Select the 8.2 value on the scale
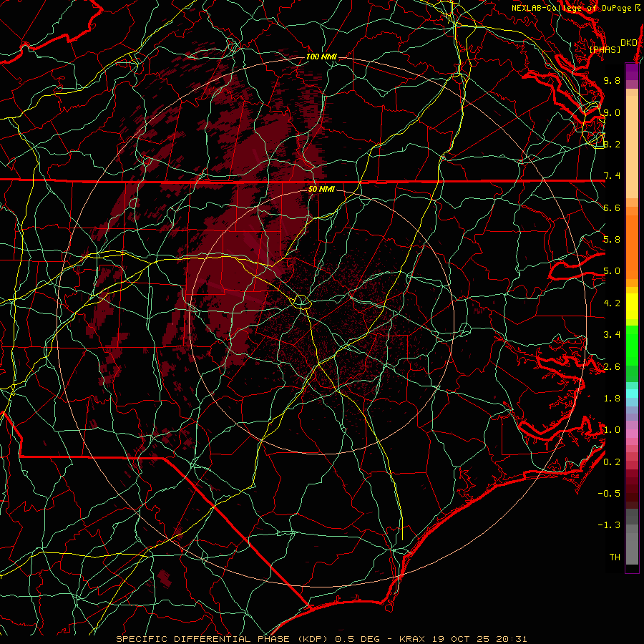 [612, 144]
